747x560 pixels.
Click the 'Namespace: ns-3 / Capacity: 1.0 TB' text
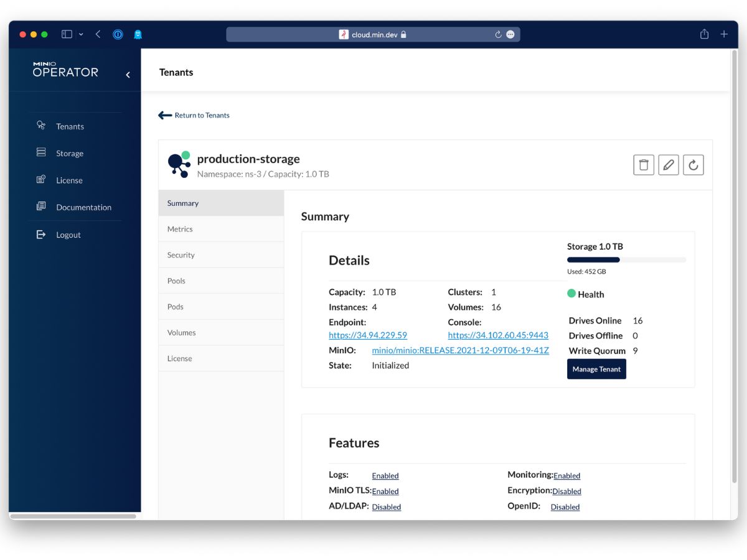[x=263, y=174]
